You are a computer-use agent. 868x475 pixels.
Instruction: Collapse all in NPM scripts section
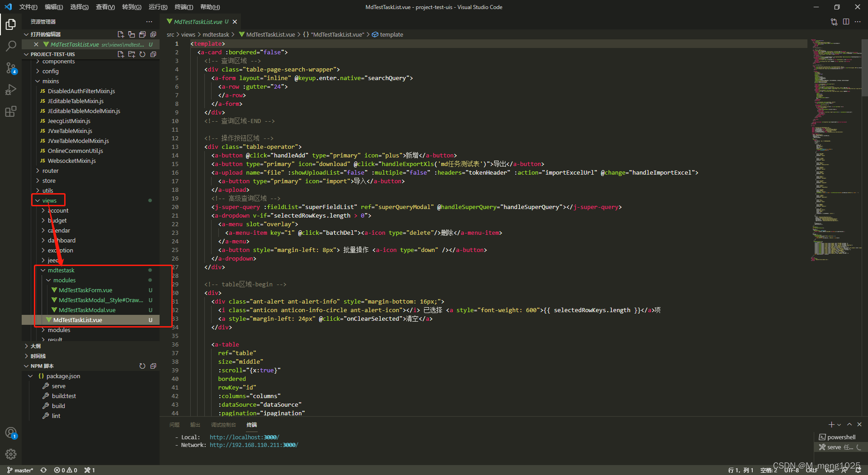click(x=153, y=366)
